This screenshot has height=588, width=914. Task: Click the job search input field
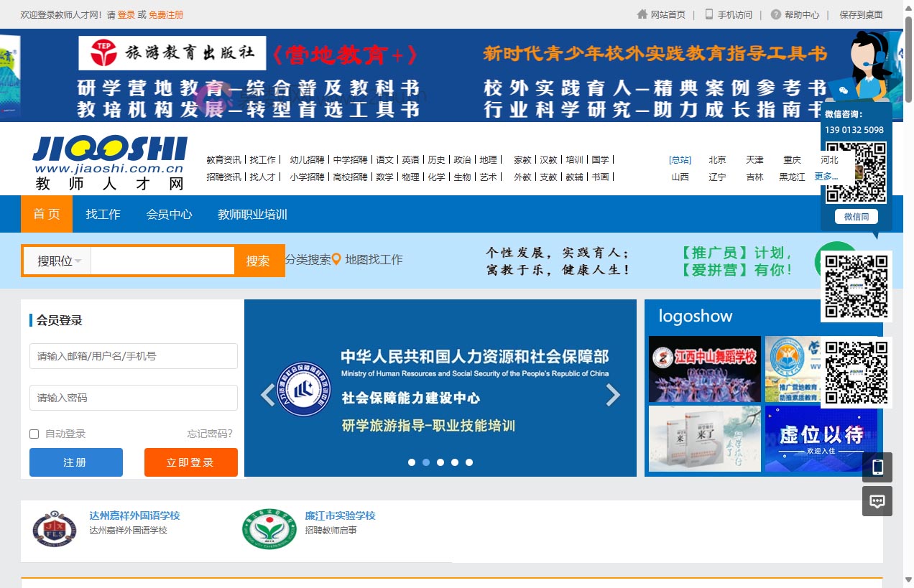pyautogui.click(x=162, y=261)
